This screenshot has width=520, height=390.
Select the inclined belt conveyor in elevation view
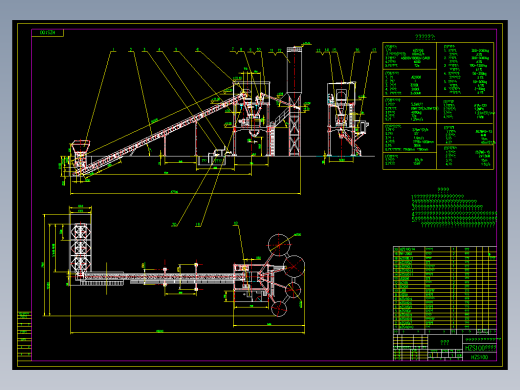pos(160,133)
